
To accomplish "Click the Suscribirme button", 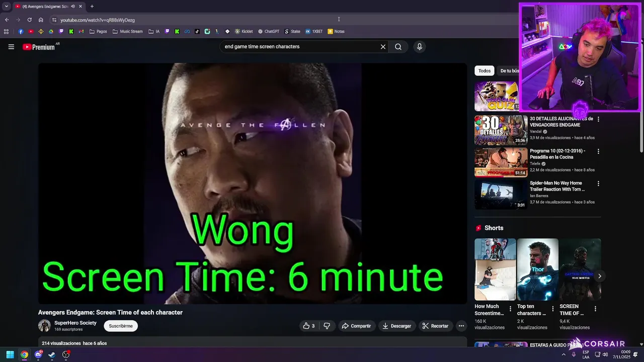I will [x=121, y=326].
